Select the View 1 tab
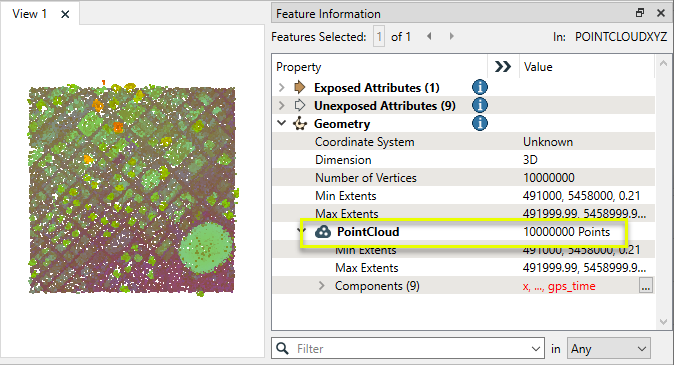Image resolution: width=674 pixels, height=365 pixels. (30, 14)
